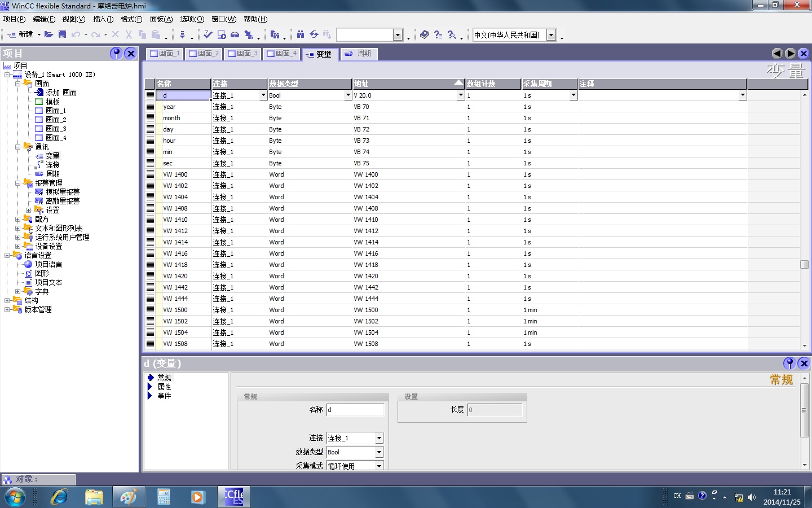Pin the 项目 project panel
812x508 pixels.
pos(116,54)
